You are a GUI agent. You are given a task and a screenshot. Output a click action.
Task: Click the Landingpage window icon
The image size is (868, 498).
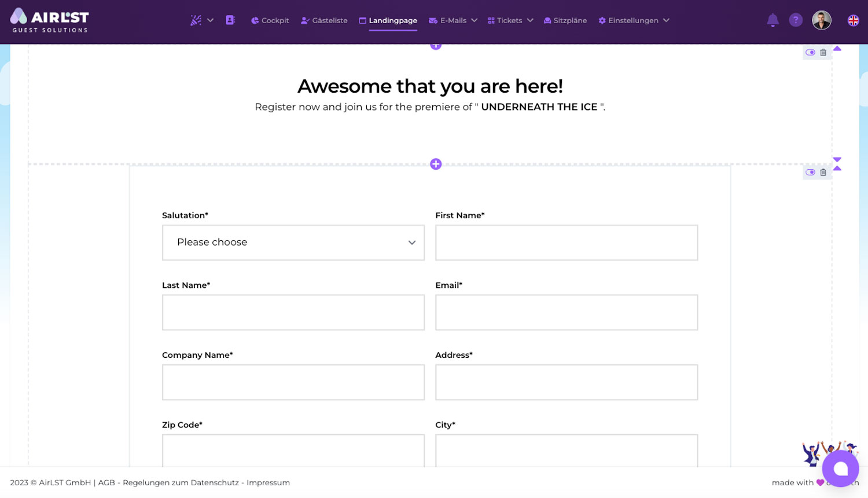click(362, 20)
